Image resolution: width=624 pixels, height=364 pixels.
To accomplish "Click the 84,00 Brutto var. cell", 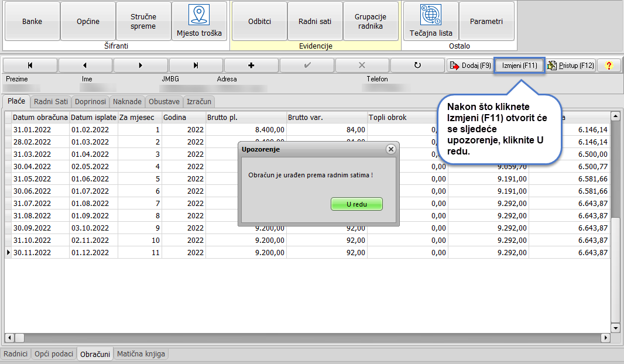I will click(x=327, y=130).
